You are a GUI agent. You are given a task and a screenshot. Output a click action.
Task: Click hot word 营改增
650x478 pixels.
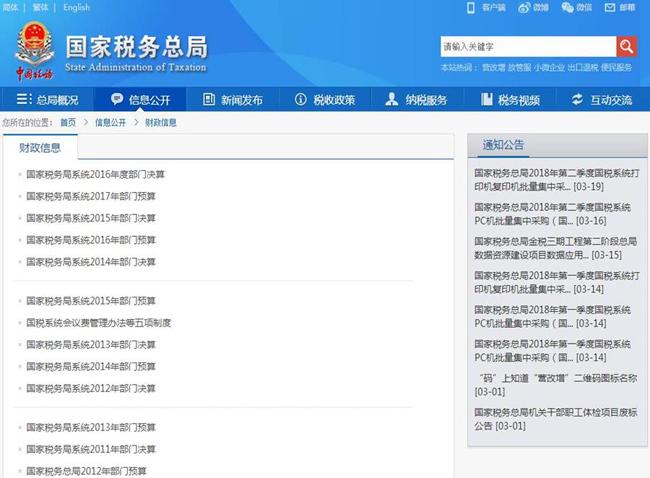(x=494, y=68)
